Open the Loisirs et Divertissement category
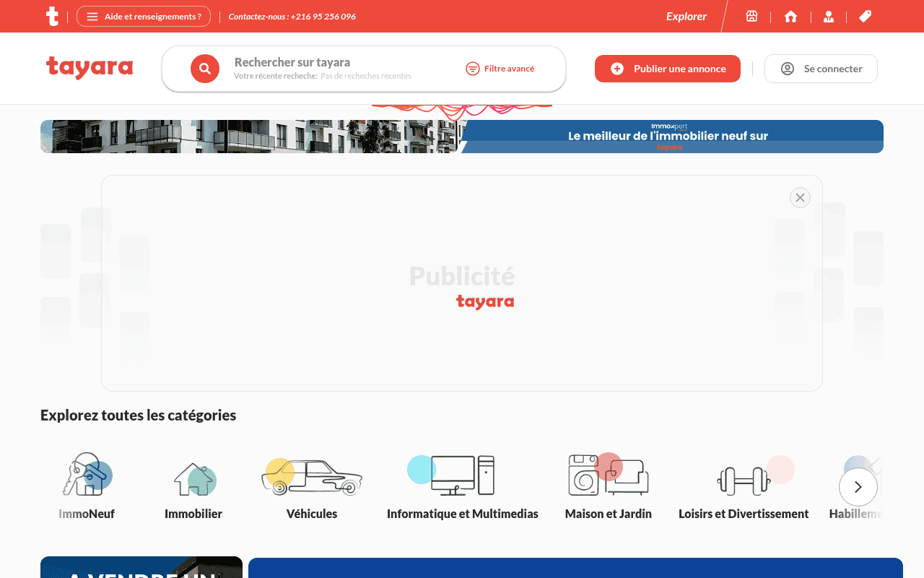The height and width of the screenshot is (578, 924). click(744, 477)
